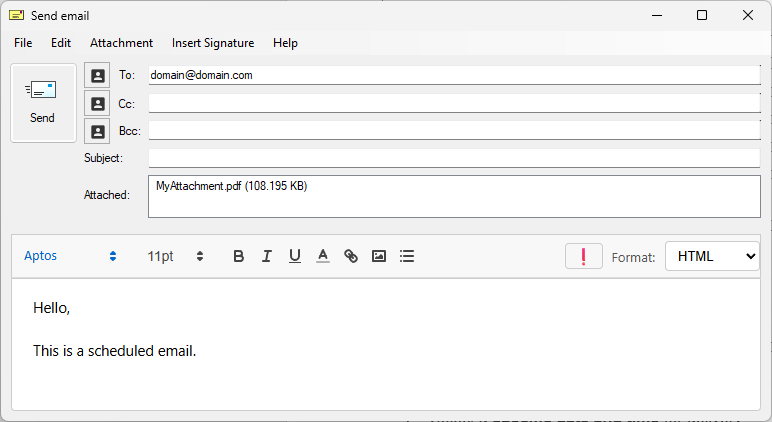Mark email as high importance
Image resolution: width=772 pixels, height=422 pixels.
(583, 256)
